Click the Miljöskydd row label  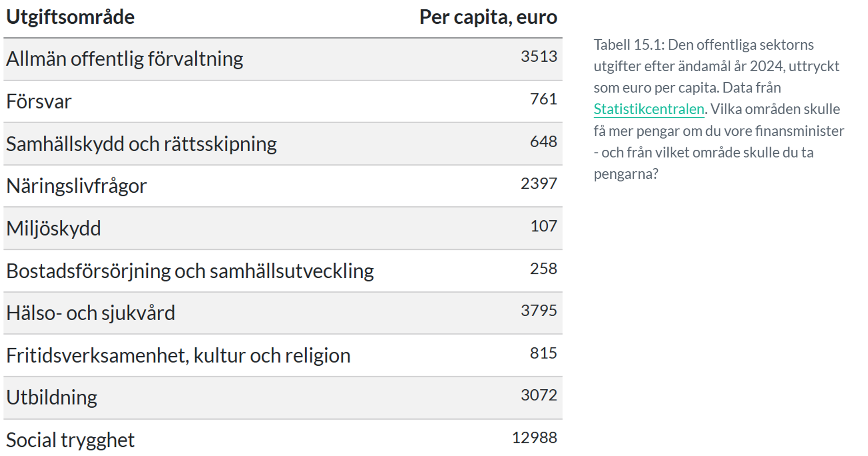[53, 229]
